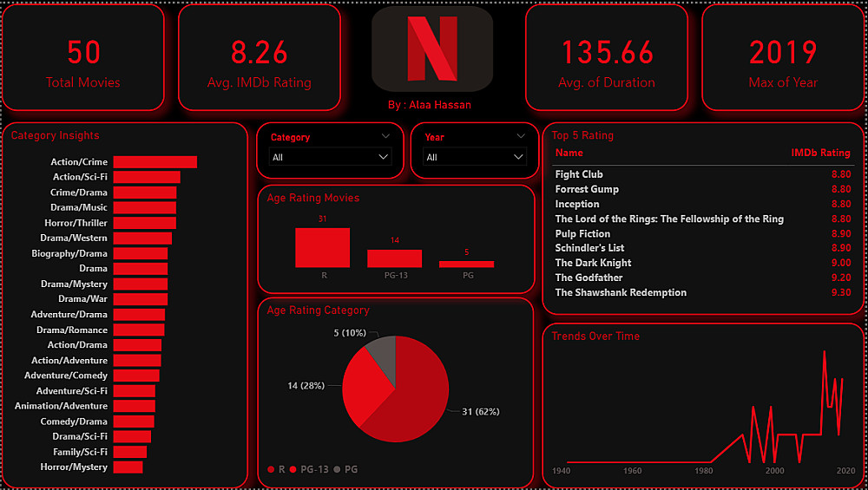
Task: Select the Comedy/Drama category bar
Action: (134, 421)
